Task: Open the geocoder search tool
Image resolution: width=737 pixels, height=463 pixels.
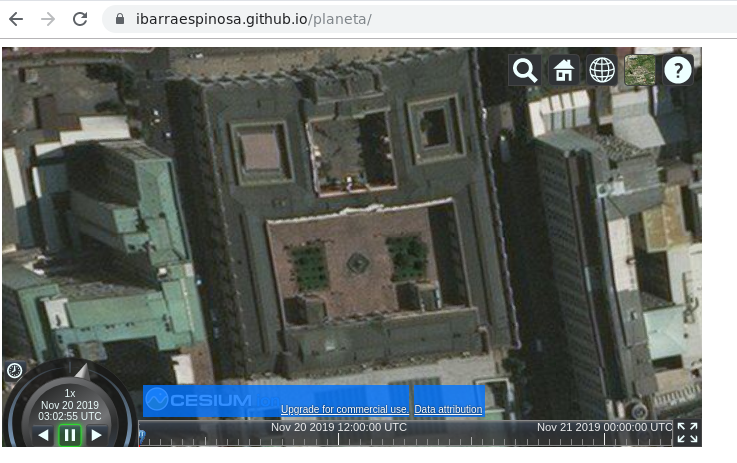Action: click(525, 70)
